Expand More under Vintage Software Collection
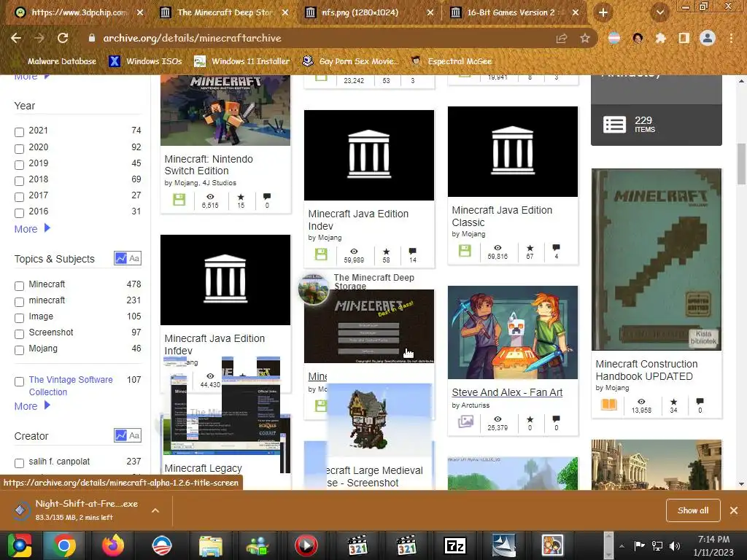 click(x=32, y=406)
